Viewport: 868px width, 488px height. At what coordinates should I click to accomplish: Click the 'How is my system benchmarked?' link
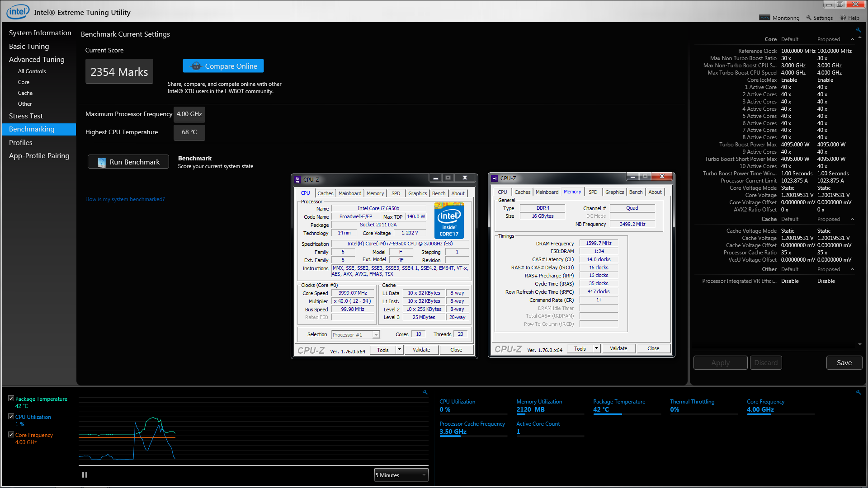125,199
